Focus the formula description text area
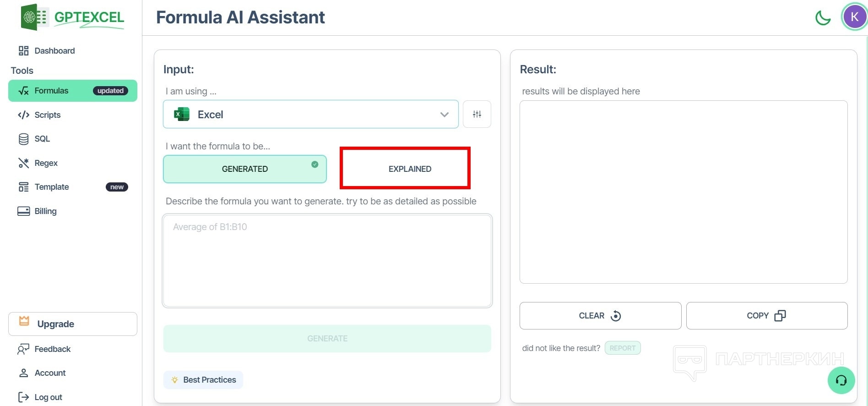 click(x=327, y=261)
